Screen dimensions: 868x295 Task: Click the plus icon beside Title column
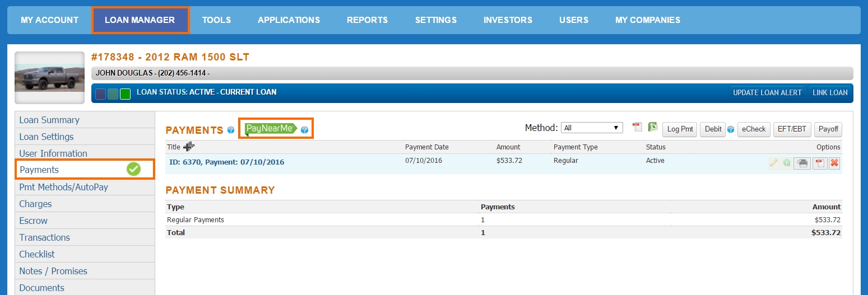[x=189, y=147]
